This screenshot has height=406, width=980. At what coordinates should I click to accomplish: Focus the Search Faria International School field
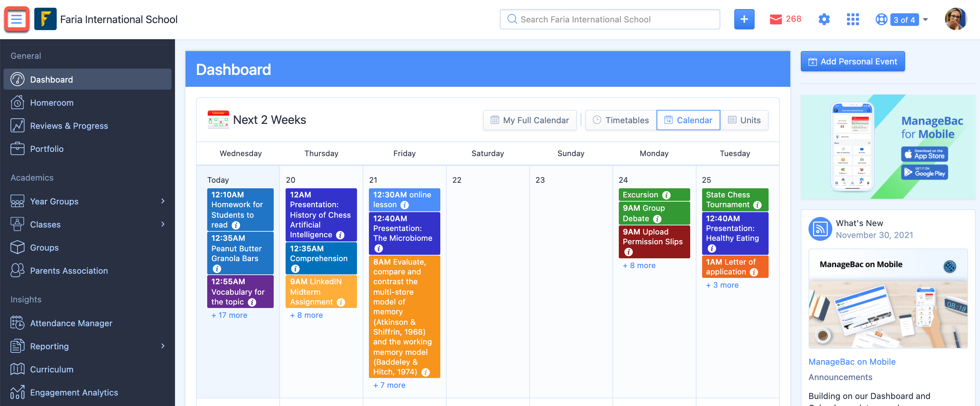(609, 19)
